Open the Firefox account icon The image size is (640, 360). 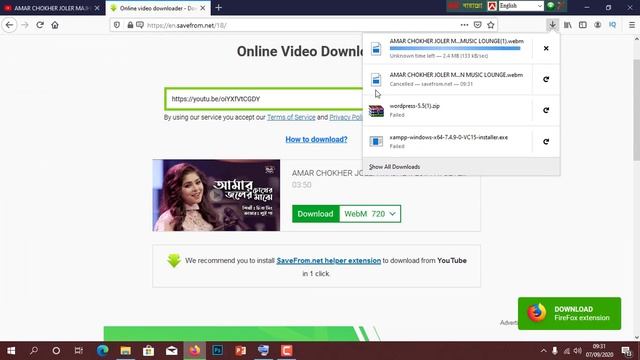598,25
